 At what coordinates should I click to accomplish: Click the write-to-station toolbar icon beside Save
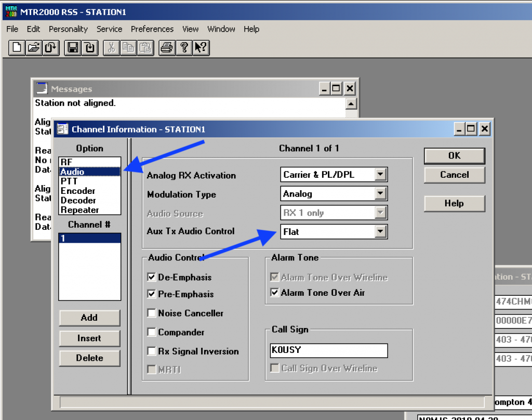89,47
